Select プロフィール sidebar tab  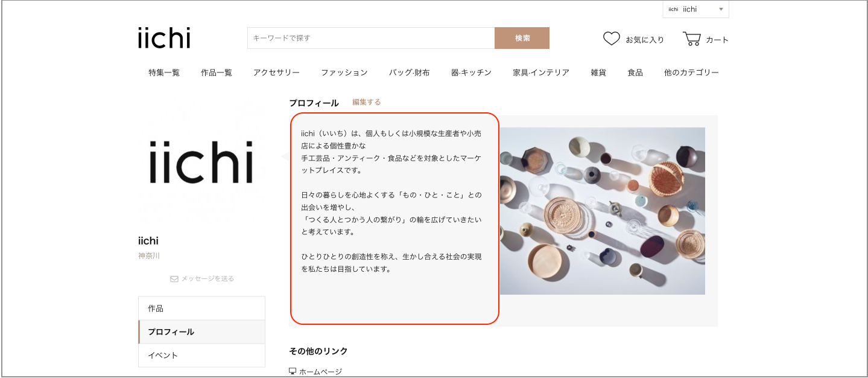click(x=201, y=332)
